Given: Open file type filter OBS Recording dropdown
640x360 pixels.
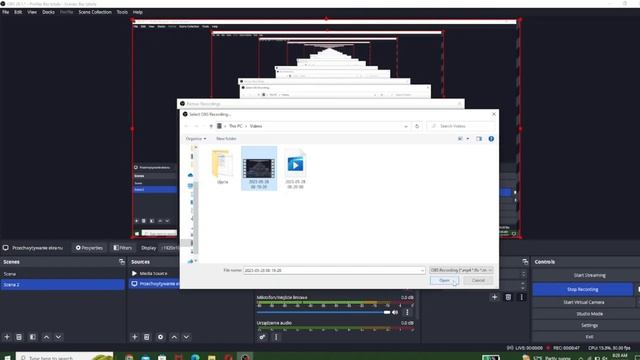Looking at the screenshot, I should (461, 270).
